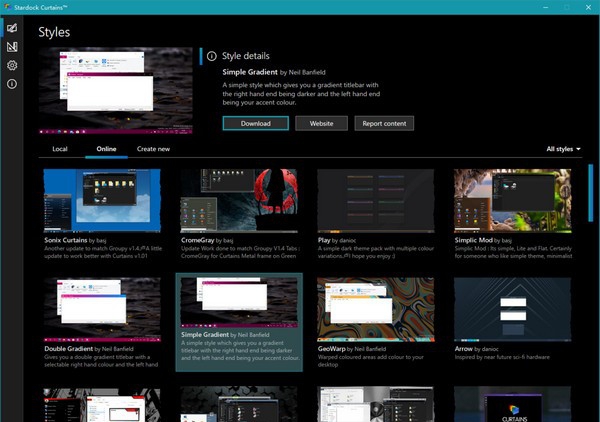Select the Double Gradient style thumbnail
600x422 pixels.
102,309
